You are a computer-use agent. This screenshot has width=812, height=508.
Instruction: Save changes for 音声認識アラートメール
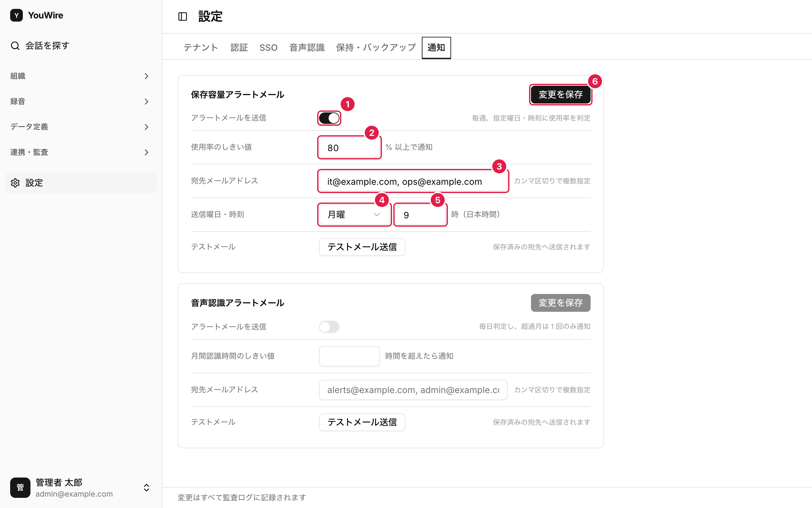click(561, 303)
